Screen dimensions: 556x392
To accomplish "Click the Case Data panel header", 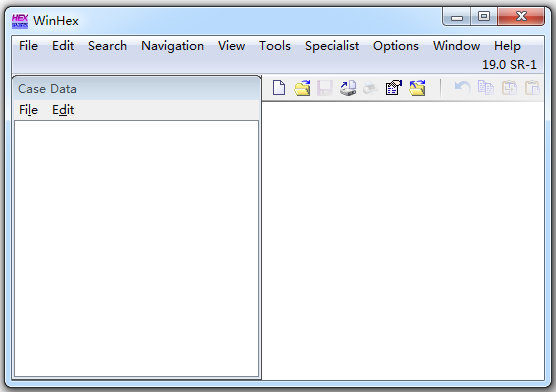I will [x=137, y=89].
